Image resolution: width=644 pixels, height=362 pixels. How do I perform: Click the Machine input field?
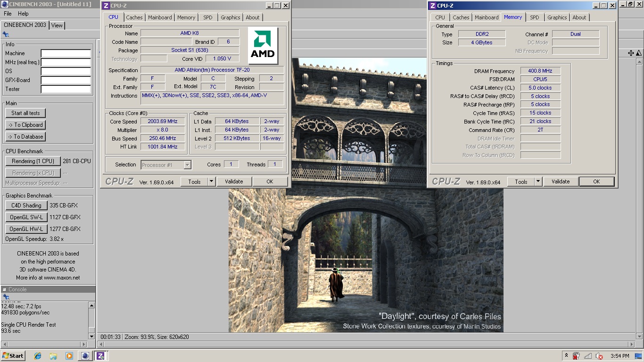(x=66, y=53)
